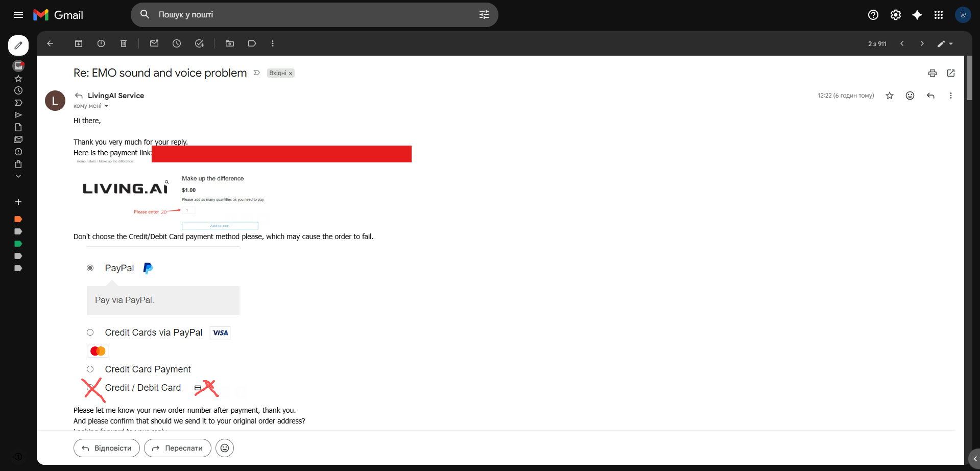
Task: Select the PayPal radio option
Action: (90, 268)
